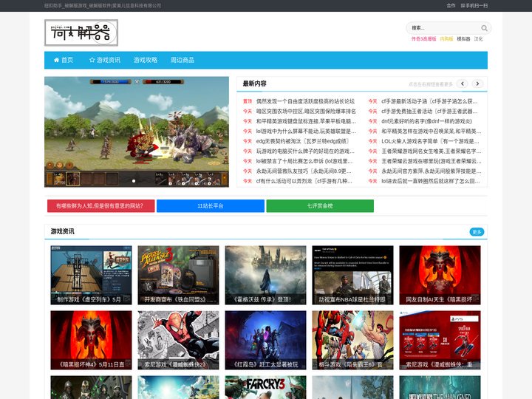Open article 永劫无间营救队友技巧
The image size is (532, 399).
pos(304,171)
